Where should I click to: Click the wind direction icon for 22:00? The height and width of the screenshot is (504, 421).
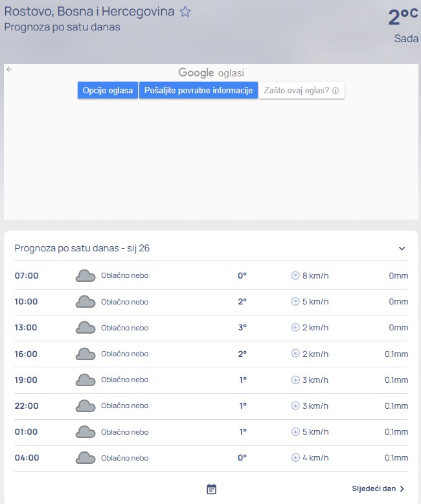(295, 406)
